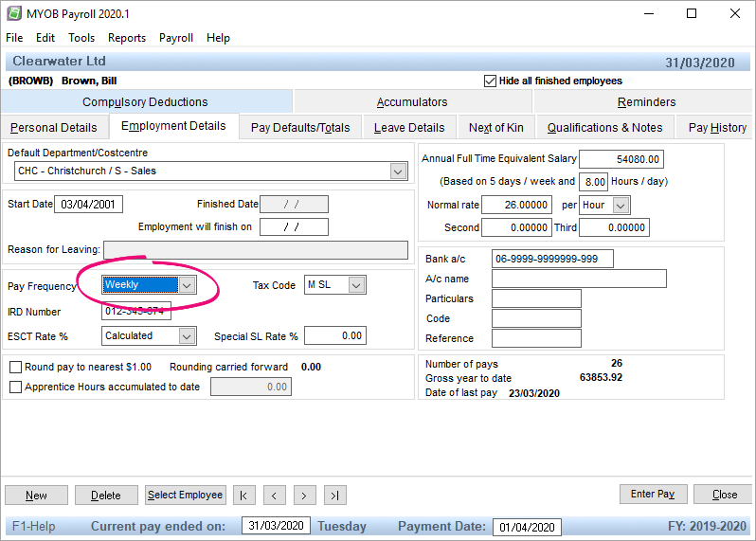The image size is (756, 541).
Task: Switch to the Accumulators tab
Action: [412, 101]
